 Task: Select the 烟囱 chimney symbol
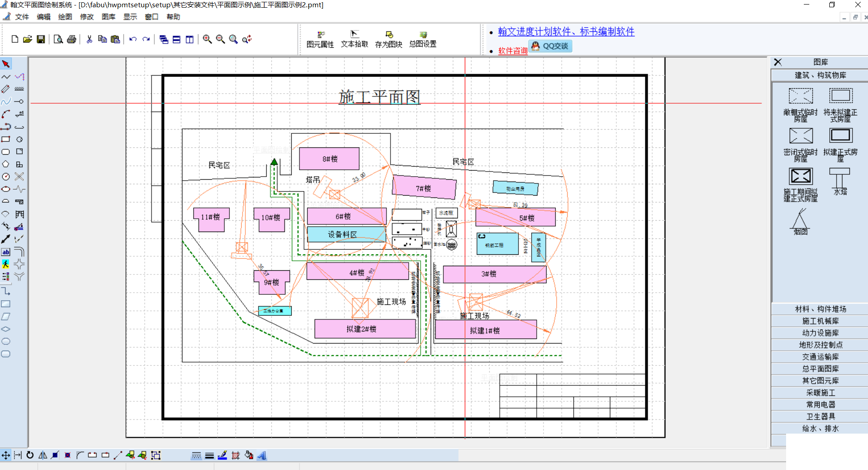point(801,221)
